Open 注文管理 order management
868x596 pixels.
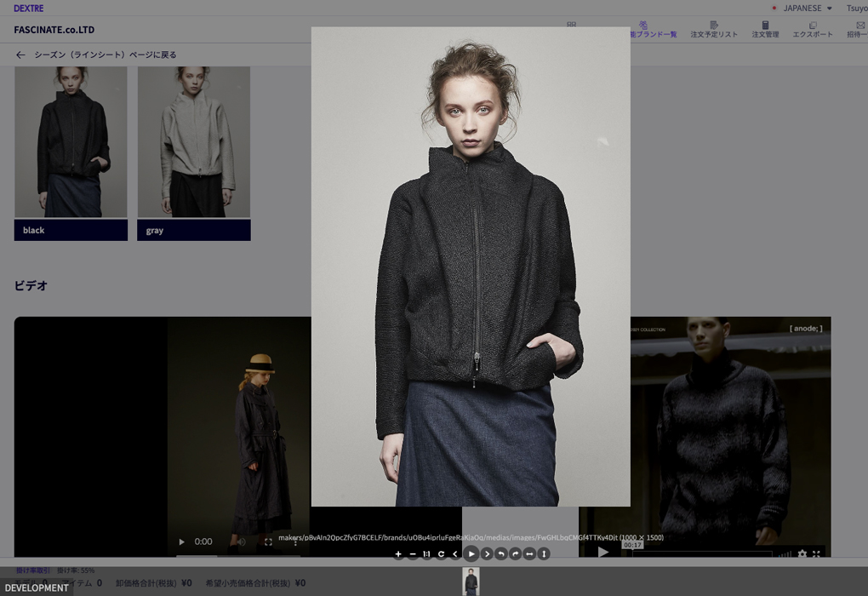pos(765,29)
